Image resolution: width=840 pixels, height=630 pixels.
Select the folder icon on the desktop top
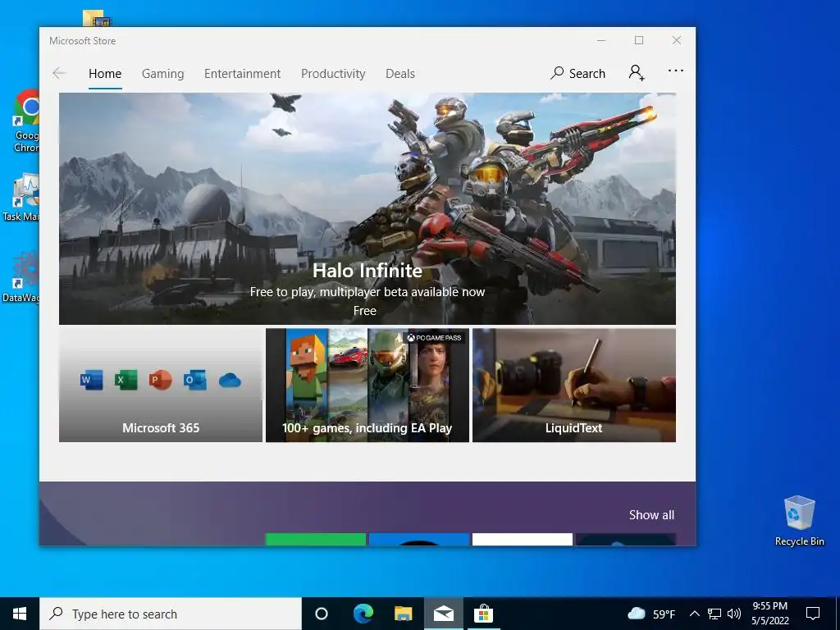97,18
